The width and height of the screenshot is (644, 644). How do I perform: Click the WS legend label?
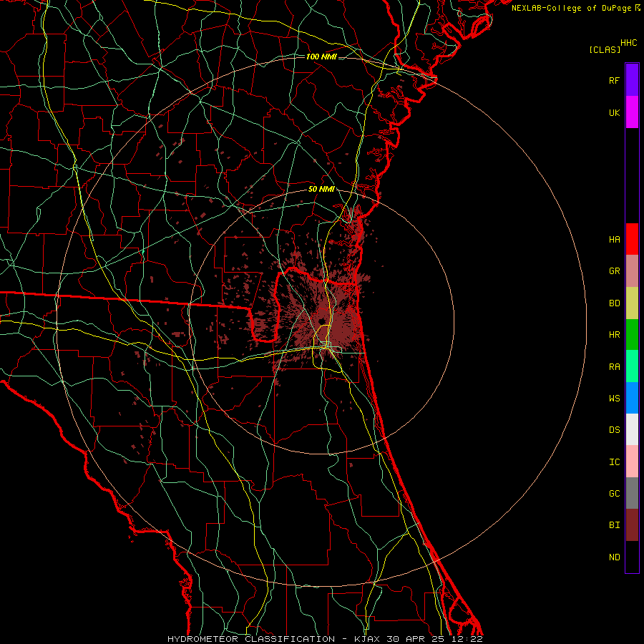click(x=615, y=398)
